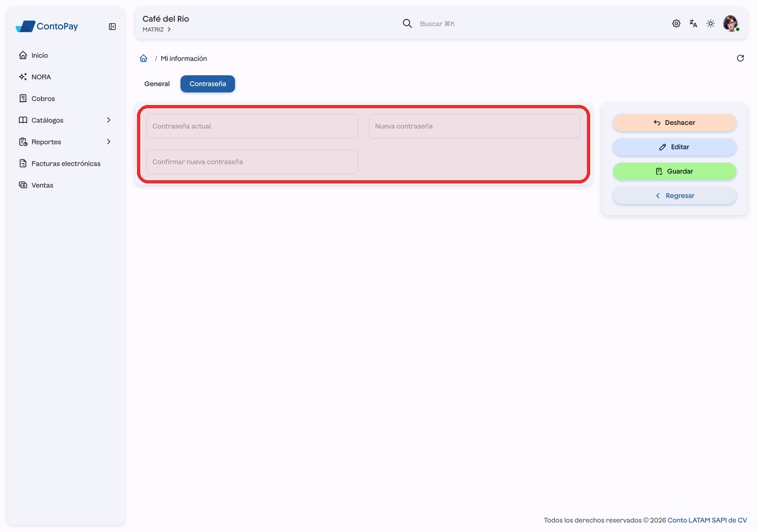The image size is (758, 532).
Task: Open the search magnifier icon
Action: (407, 23)
